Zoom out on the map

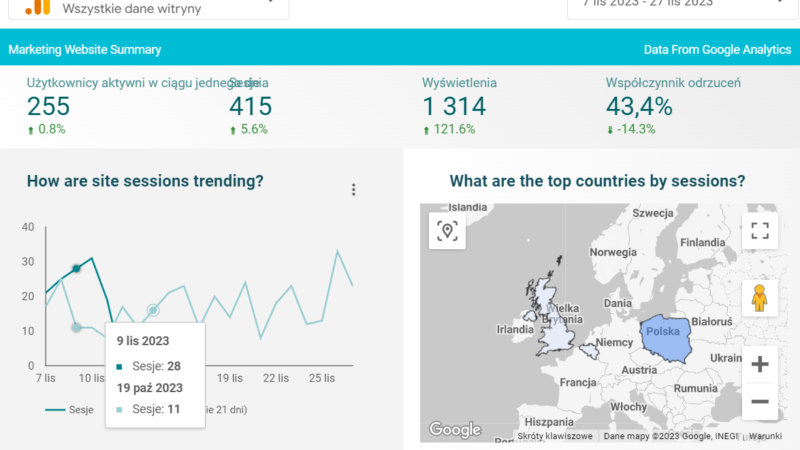759,402
